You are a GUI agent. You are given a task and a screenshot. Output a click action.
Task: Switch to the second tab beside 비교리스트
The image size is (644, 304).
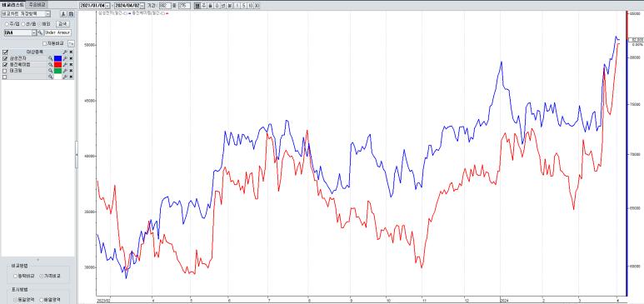pos(37,4)
